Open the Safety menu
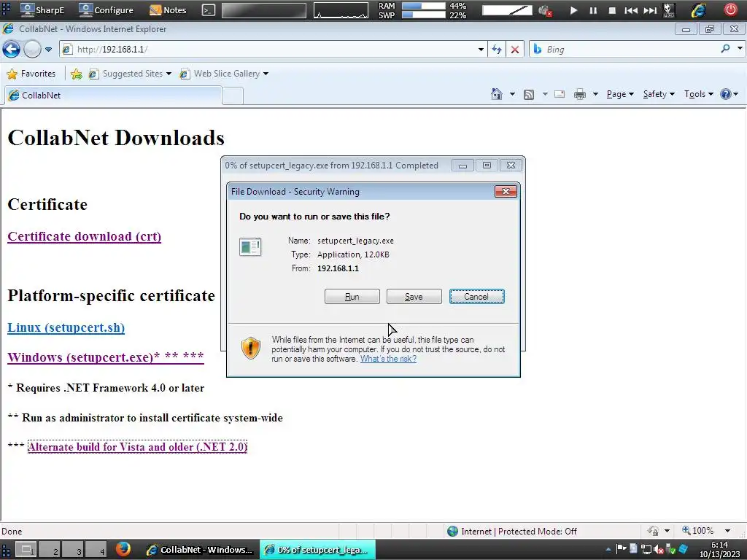Screen dimensions: 747x560 (x=659, y=94)
